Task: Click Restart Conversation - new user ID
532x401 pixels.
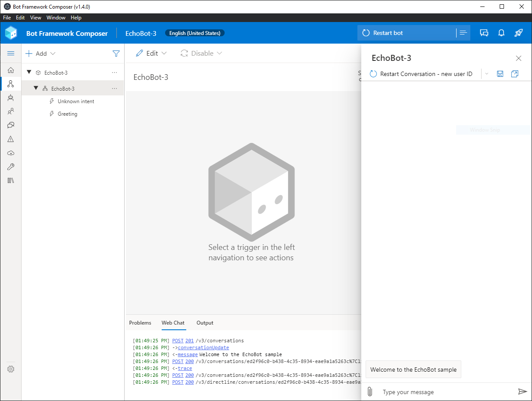Action: click(x=421, y=74)
